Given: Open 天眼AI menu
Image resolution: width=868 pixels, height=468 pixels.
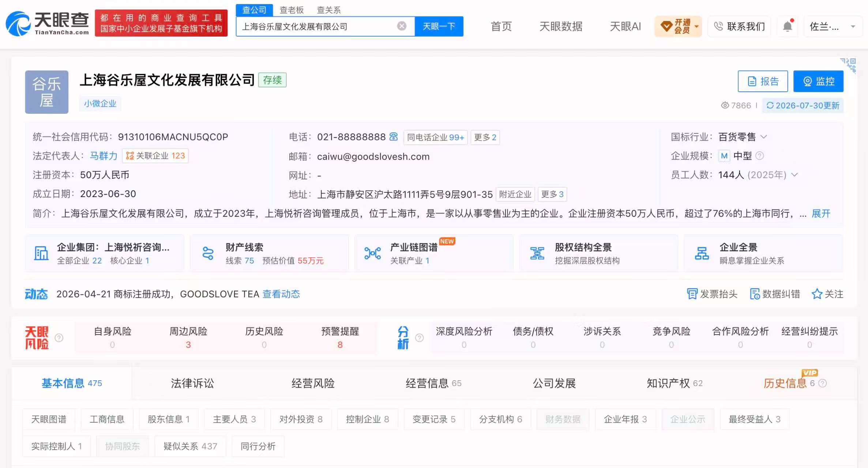Looking at the screenshot, I should coord(625,26).
